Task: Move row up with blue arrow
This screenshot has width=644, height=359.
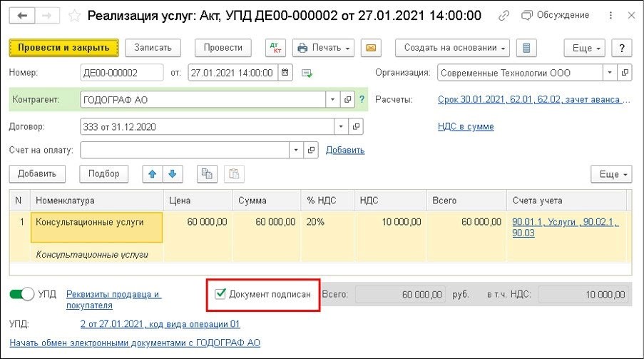Action: coord(153,174)
